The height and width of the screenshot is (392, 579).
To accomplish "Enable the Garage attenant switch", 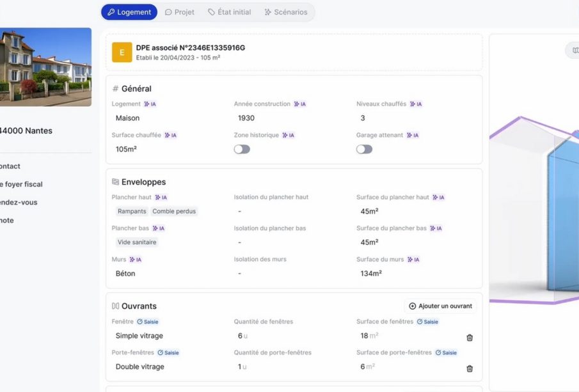I will (364, 149).
